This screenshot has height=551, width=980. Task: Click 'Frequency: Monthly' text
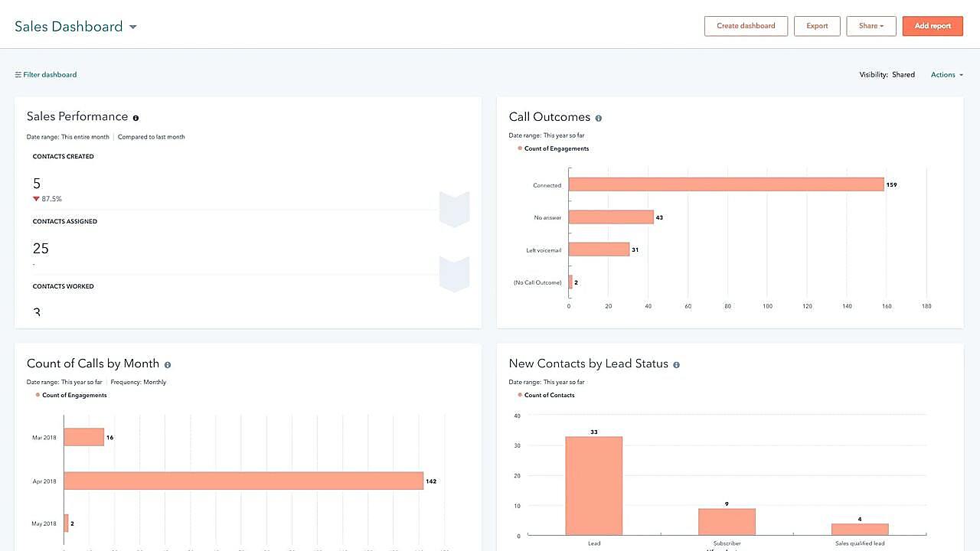(139, 382)
